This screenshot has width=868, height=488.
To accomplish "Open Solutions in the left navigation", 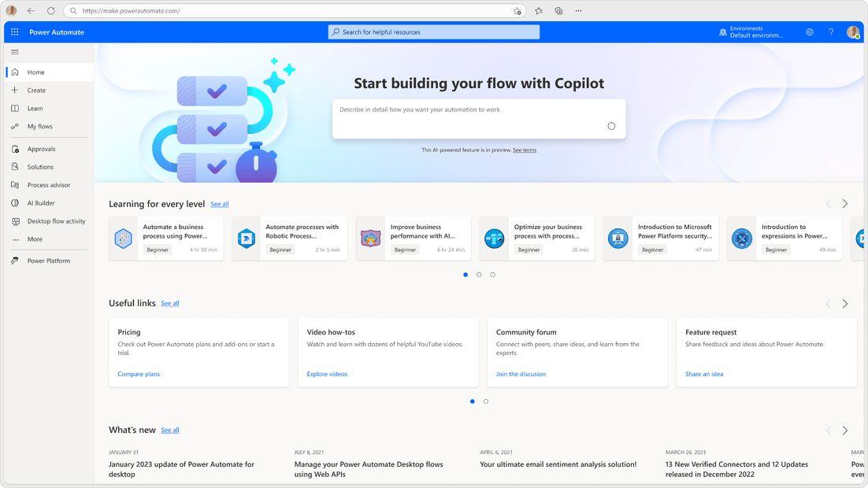I will point(50,167).
